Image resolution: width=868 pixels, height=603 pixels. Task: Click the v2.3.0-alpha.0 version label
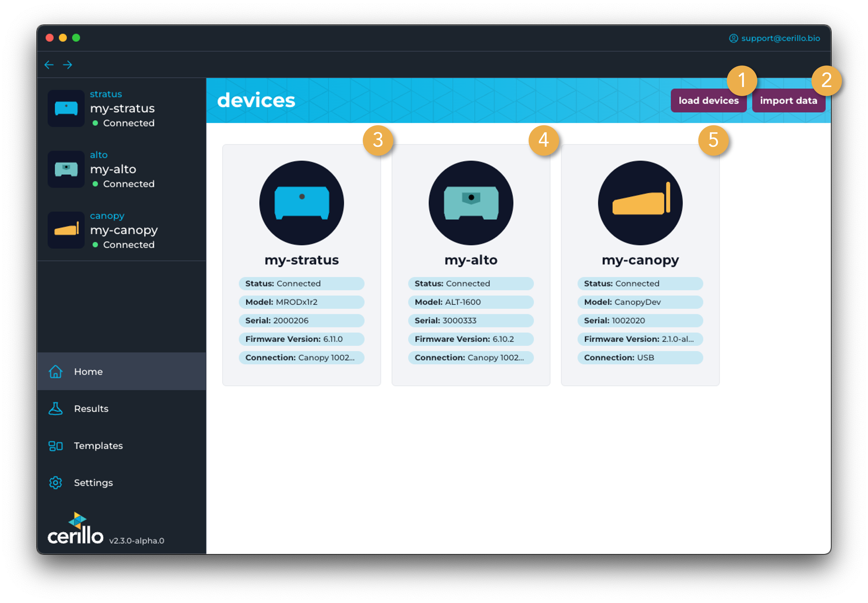pyautogui.click(x=137, y=541)
